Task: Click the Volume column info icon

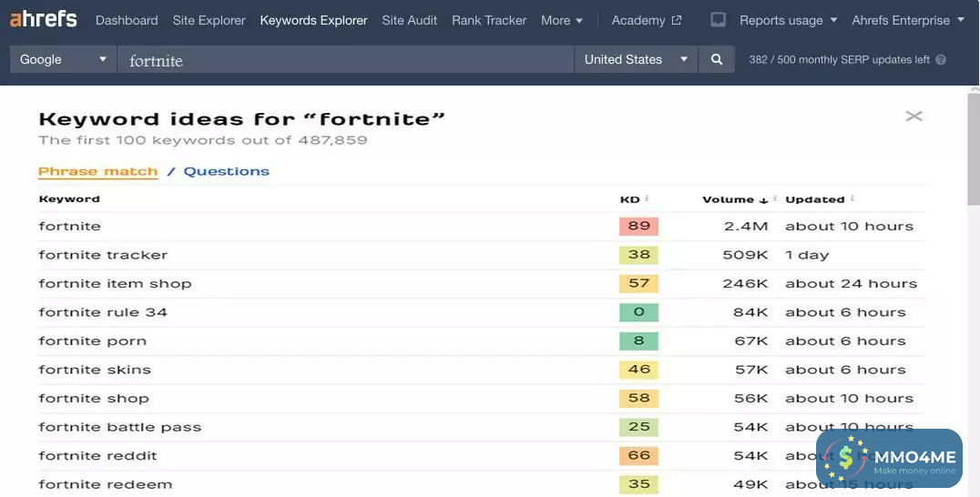Action: pyautogui.click(x=774, y=198)
